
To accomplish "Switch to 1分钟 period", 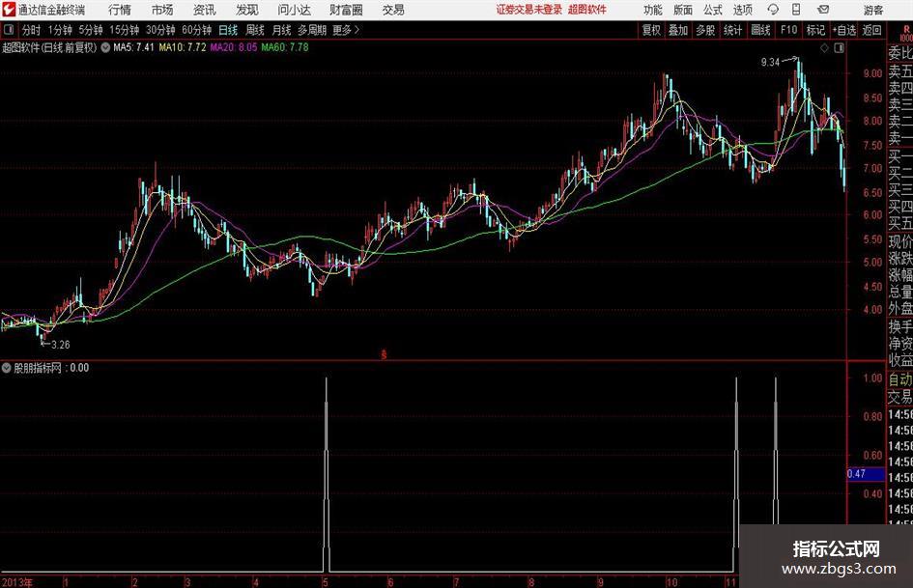I will click(60, 30).
